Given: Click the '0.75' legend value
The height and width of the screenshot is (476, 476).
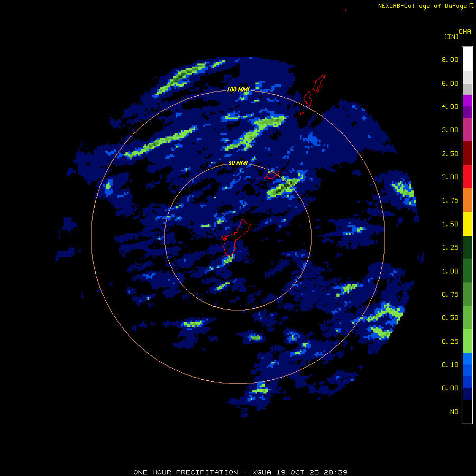Looking at the screenshot, I should [450, 295].
